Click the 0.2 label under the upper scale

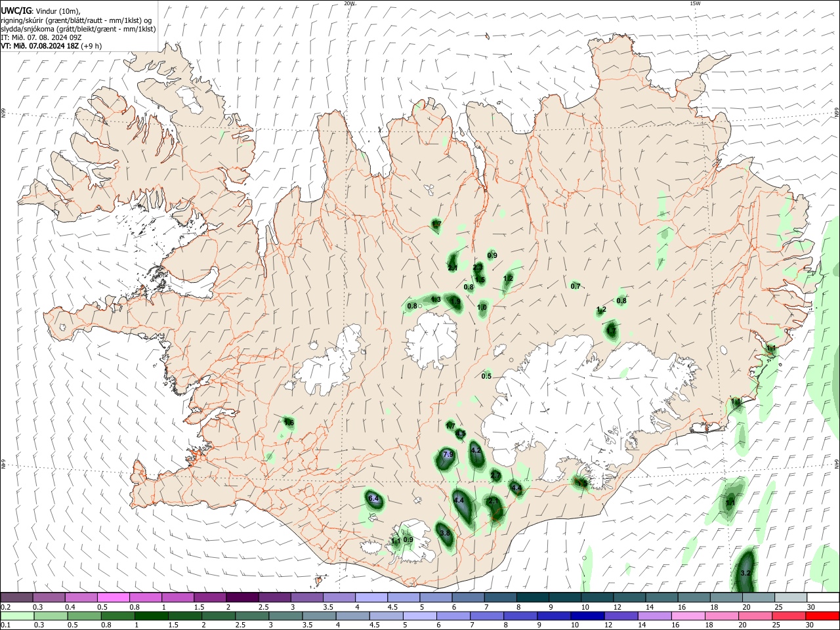tap(5, 607)
